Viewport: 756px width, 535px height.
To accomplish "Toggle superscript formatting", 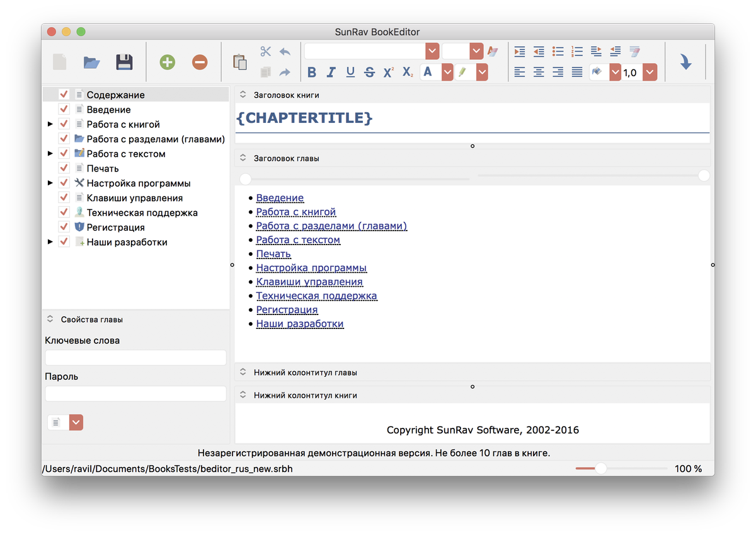I will (x=388, y=72).
